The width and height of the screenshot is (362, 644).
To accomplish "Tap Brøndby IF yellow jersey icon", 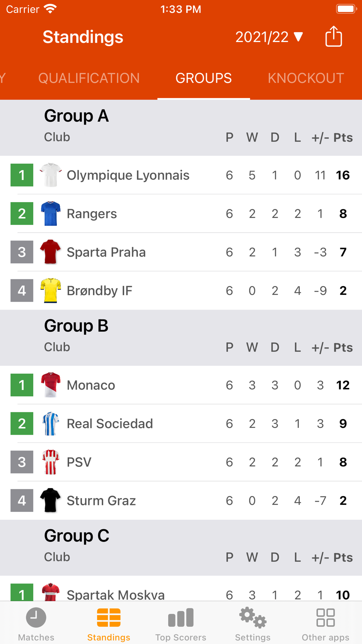I will pos(50,290).
